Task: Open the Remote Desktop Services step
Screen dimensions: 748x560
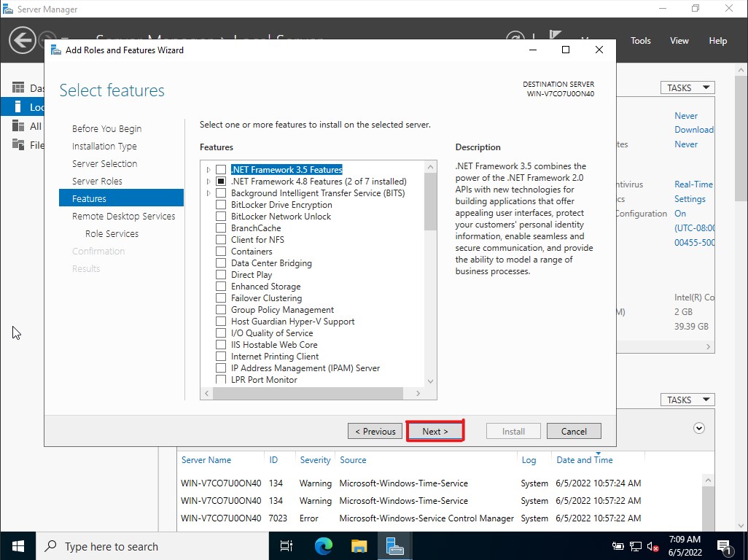Action: (x=123, y=216)
